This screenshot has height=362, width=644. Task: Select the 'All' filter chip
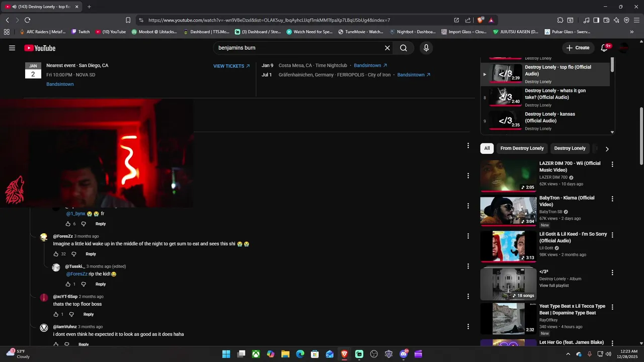pos(487,148)
